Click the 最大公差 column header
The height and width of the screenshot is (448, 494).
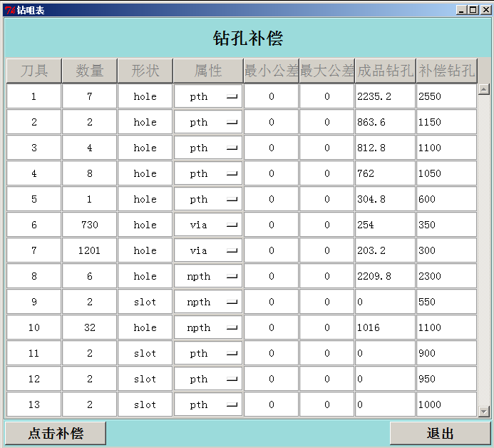click(x=327, y=71)
